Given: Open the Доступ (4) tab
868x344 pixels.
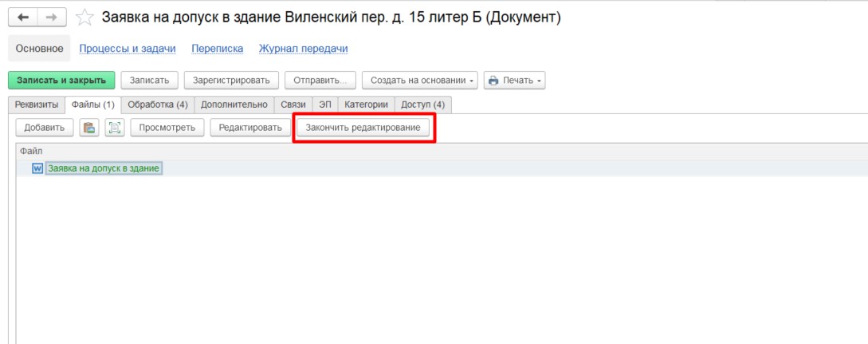Looking at the screenshot, I should (x=423, y=105).
